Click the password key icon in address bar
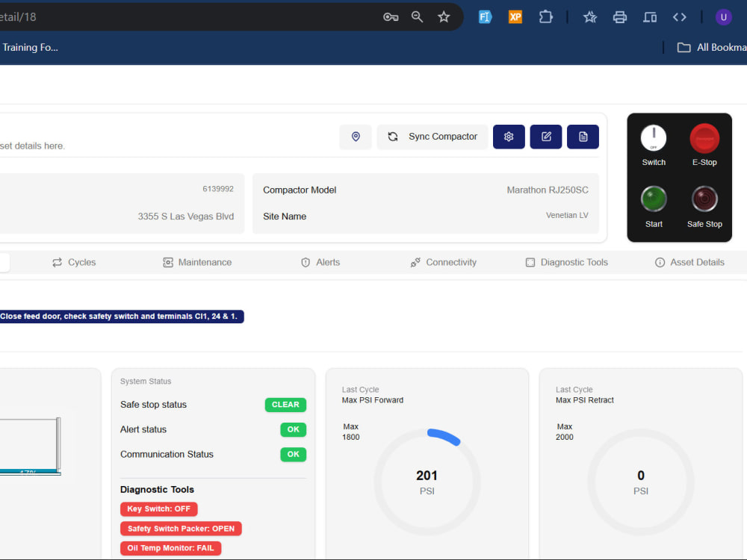 391,17
